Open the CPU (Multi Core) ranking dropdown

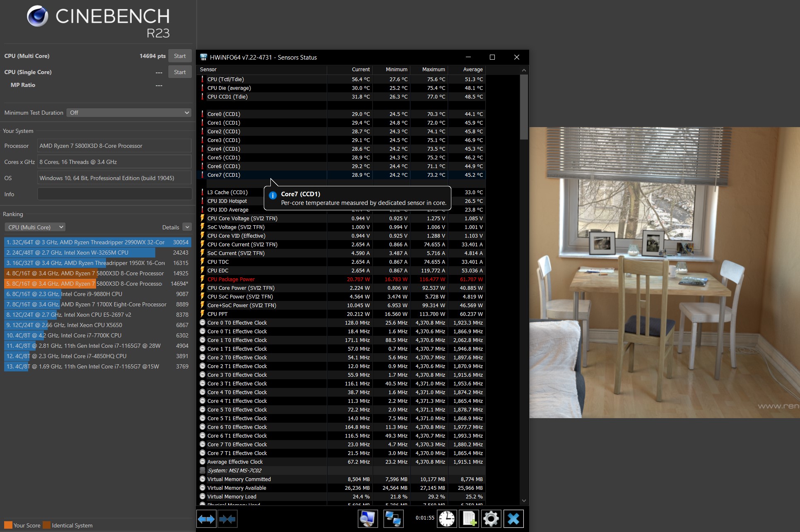pos(35,227)
